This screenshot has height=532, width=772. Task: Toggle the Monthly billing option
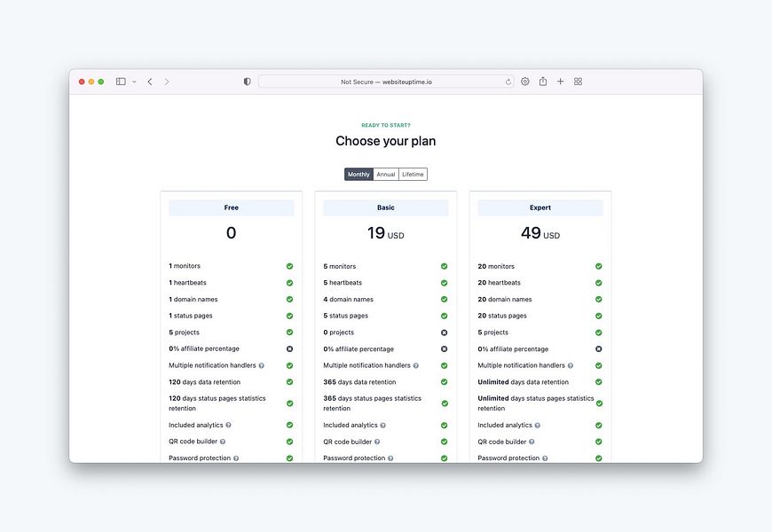358,174
